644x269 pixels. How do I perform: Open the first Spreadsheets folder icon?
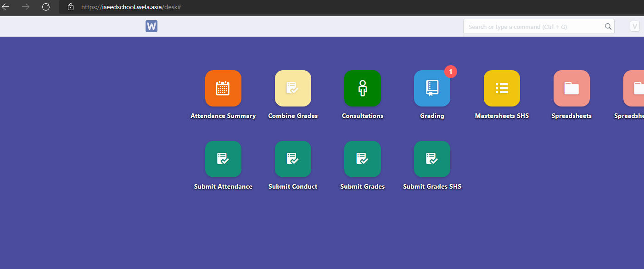[571, 88]
